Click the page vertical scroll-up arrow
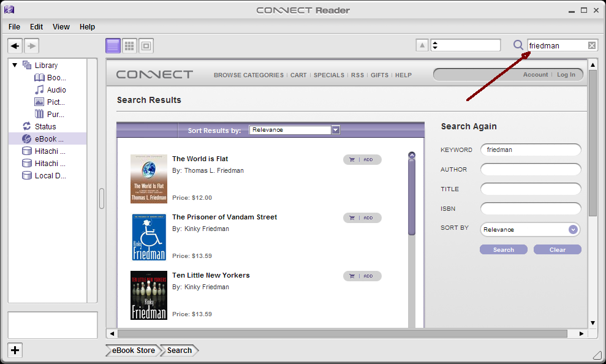Screen dimensions: 606x364 pyautogui.click(x=593, y=65)
